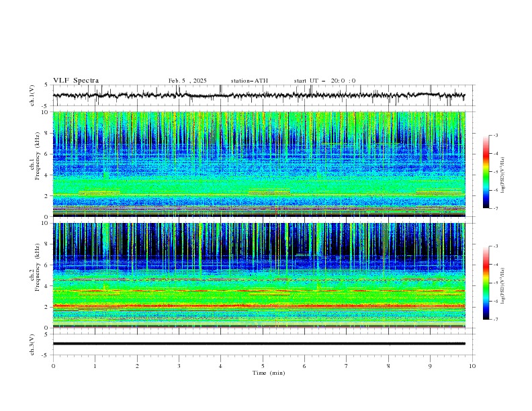The image size is (532, 411).
Task: Click the ch.2 color bar 'log(PSD)(V²/Hz)' label
Action: click(x=503, y=285)
